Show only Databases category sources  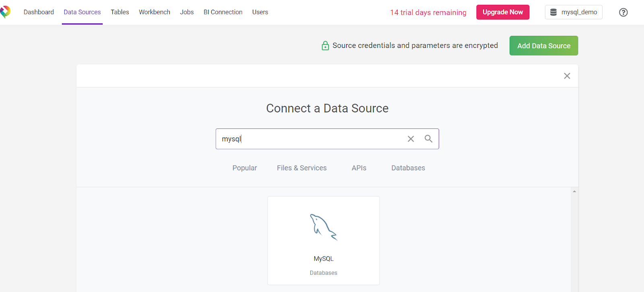click(x=408, y=168)
